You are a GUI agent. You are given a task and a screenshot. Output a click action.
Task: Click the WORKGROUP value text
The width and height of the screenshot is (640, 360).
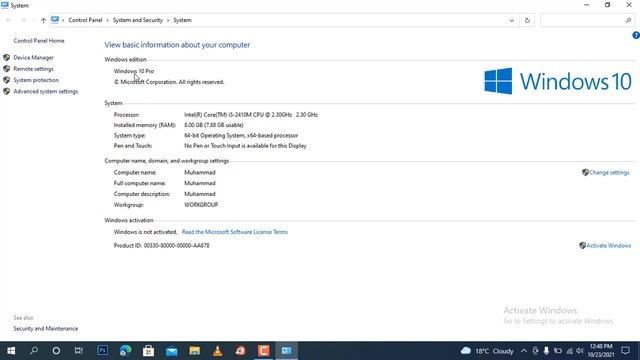pos(201,205)
